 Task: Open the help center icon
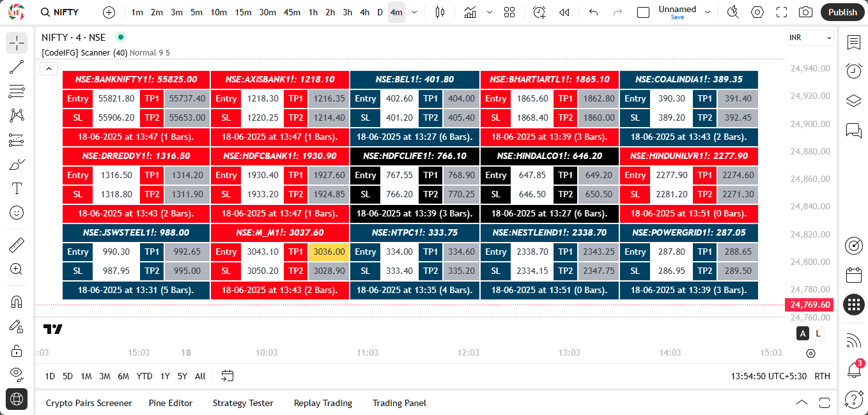pos(854,399)
